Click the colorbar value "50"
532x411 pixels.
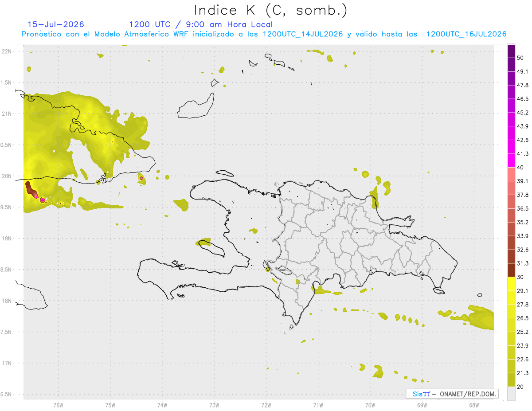pyautogui.click(x=521, y=58)
